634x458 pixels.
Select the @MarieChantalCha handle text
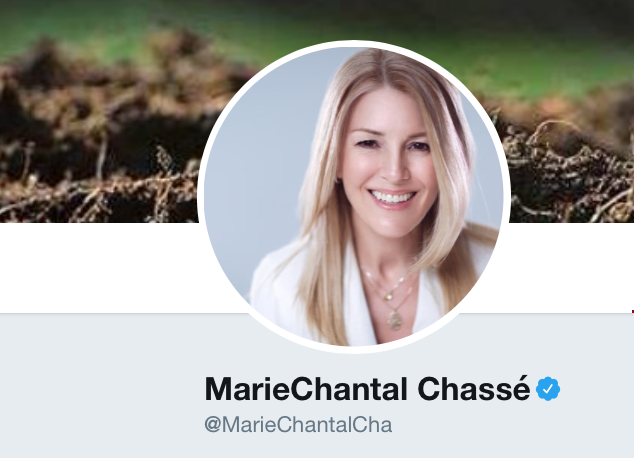(x=298, y=425)
